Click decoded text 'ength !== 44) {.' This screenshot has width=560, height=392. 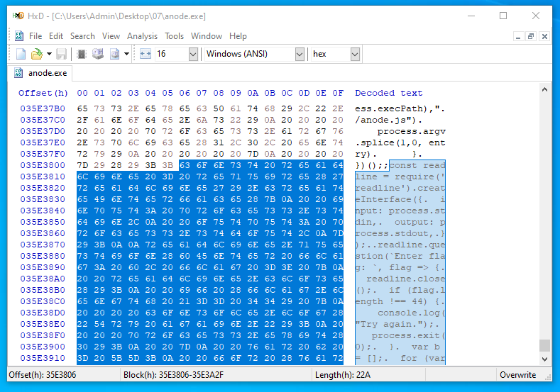point(400,301)
